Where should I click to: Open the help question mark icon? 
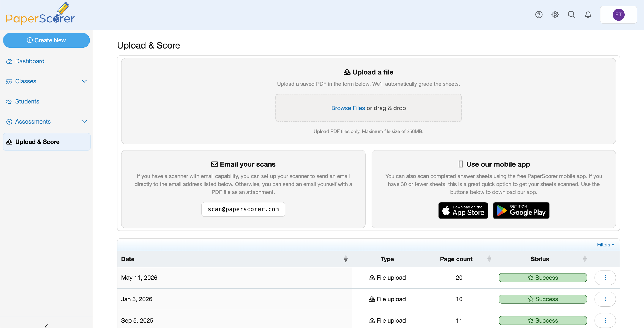coord(539,15)
